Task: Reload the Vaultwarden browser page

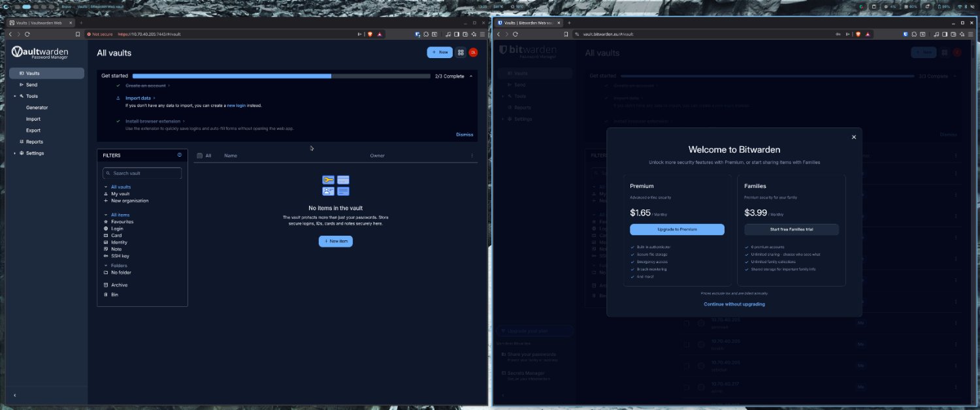Action: pos(27,34)
